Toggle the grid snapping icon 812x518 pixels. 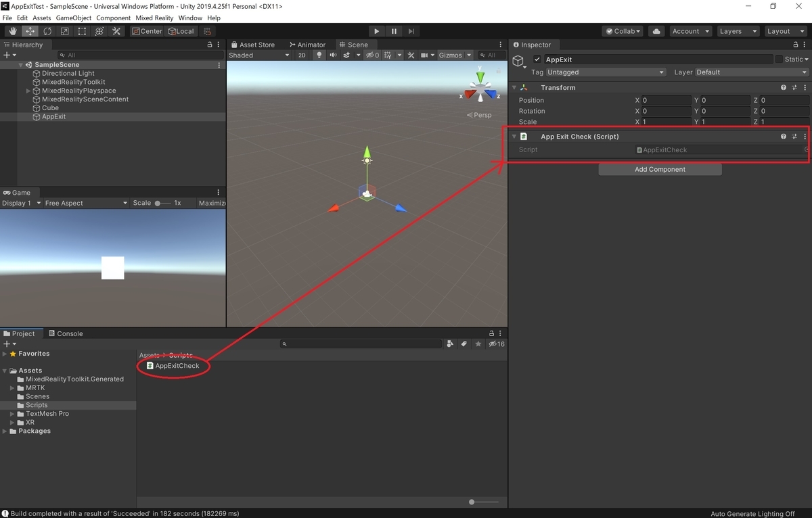coord(207,31)
